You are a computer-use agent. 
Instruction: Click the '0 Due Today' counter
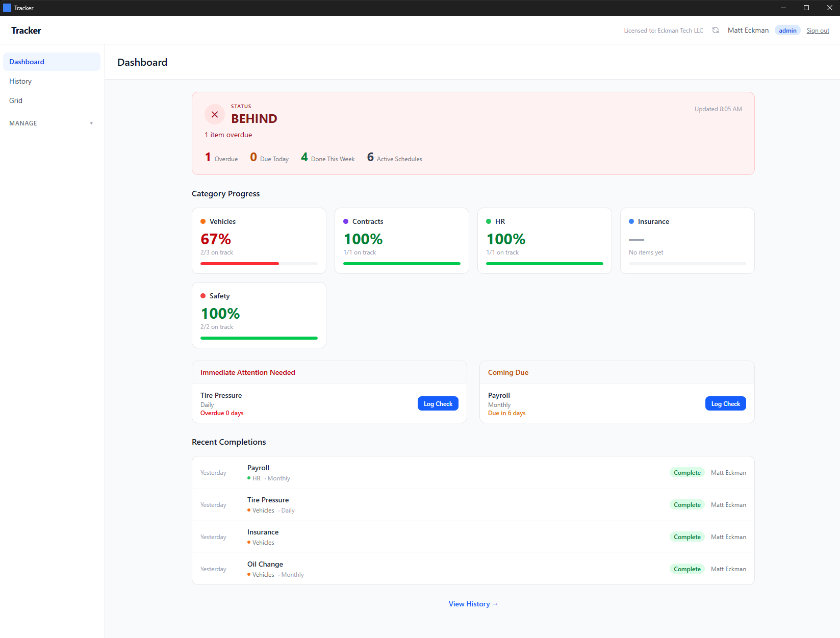point(269,158)
